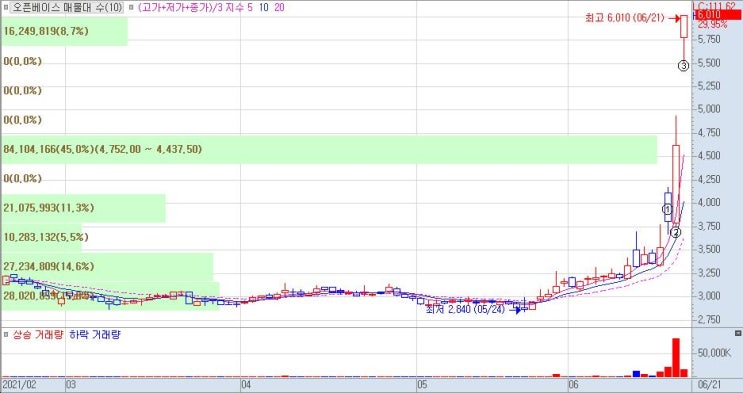Click the 3,000 price axis label

tap(709, 296)
